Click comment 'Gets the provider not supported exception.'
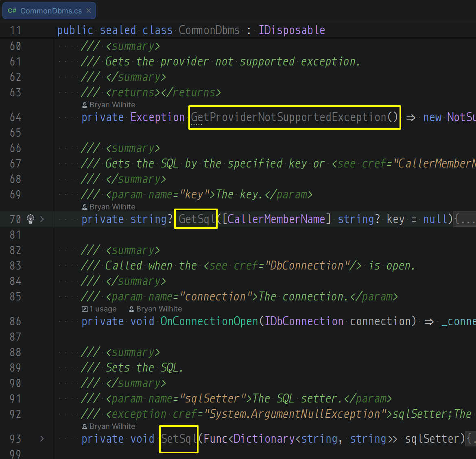 [233, 61]
